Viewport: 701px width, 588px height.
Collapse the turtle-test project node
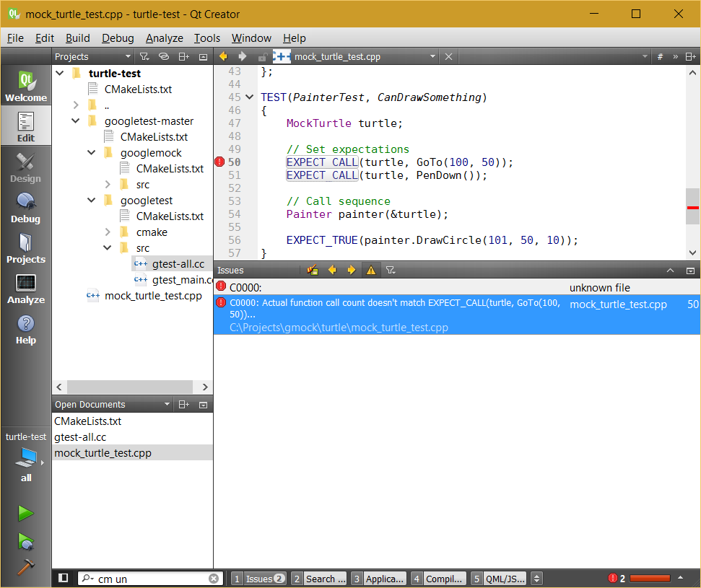[x=60, y=73]
